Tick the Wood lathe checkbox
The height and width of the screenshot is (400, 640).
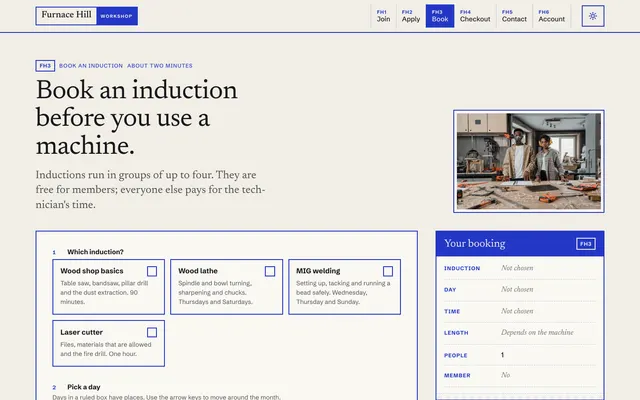270,271
